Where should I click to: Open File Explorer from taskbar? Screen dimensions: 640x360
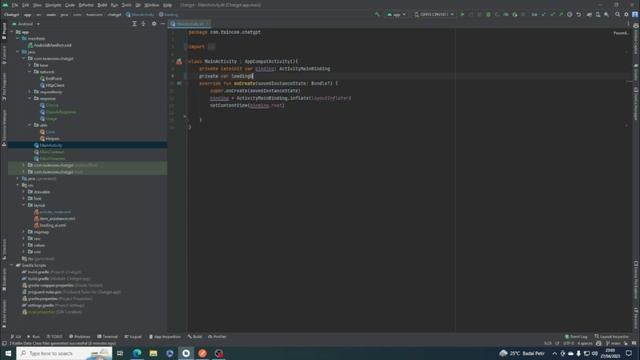pos(153,353)
